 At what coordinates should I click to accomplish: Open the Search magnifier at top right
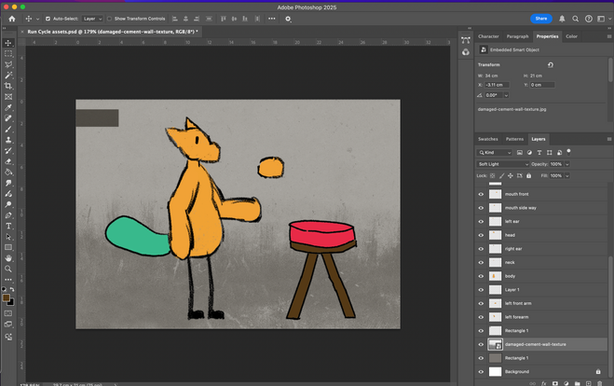click(x=575, y=19)
